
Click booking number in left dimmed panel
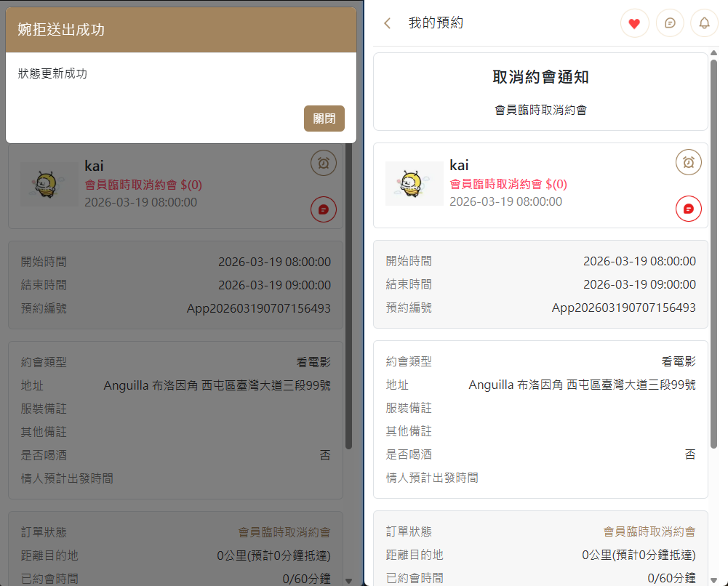click(x=259, y=308)
